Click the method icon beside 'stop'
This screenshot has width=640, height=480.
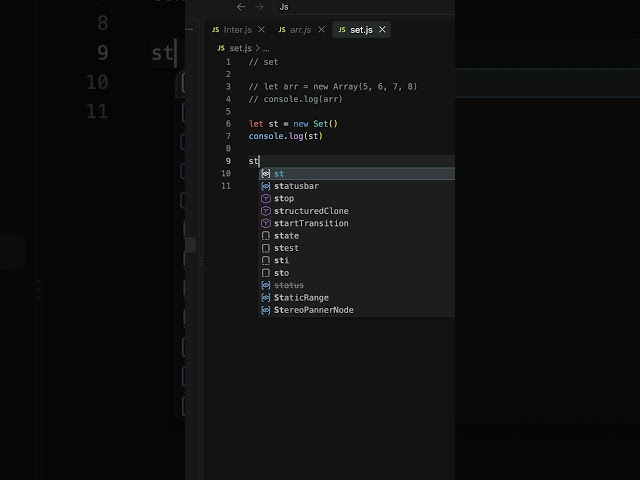(266, 198)
